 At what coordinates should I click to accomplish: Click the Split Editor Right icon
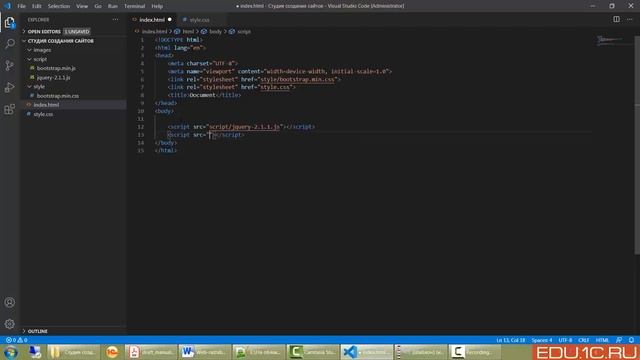tap(616, 19)
